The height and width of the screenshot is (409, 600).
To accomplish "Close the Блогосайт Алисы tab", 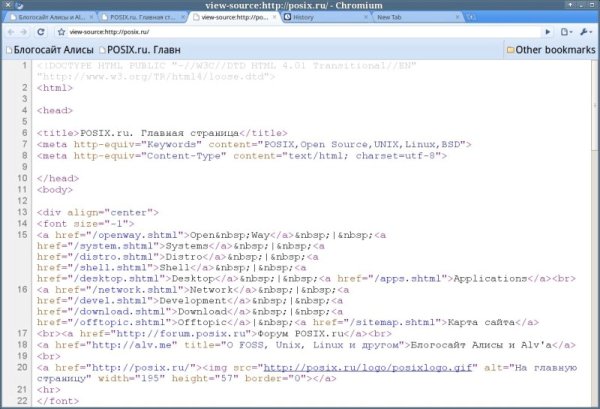I will (91, 17).
